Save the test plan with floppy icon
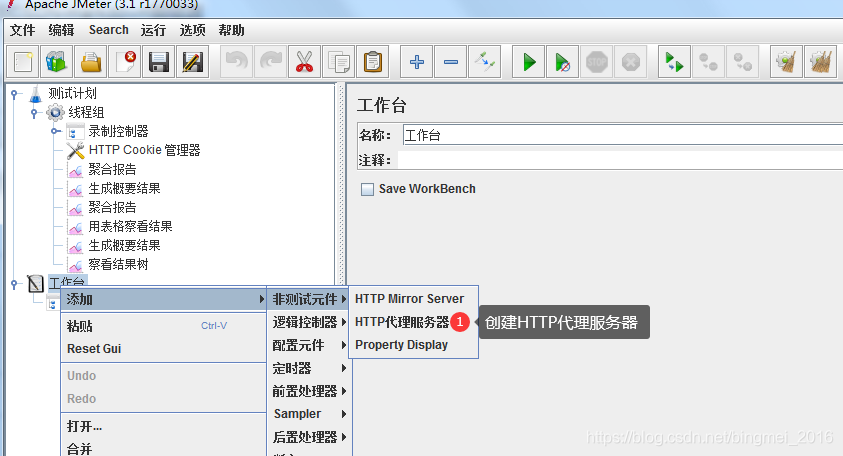The width and height of the screenshot is (843, 456). (x=159, y=62)
